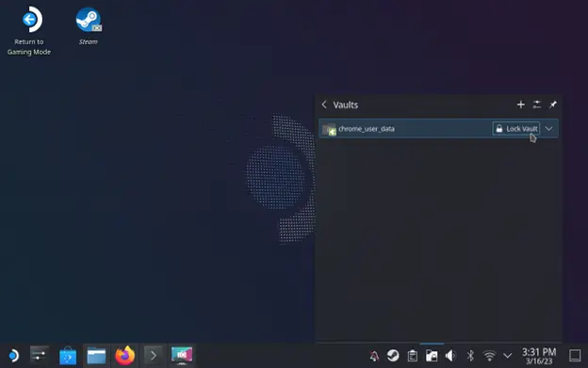Open Konsole terminal from taskbar
The height and width of the screenshot is (368, 588).
click(x=154, y=355)
